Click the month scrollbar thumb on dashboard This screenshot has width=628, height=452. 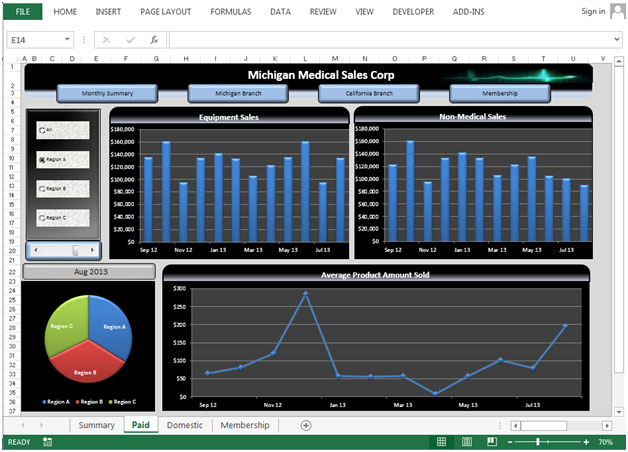75,250
